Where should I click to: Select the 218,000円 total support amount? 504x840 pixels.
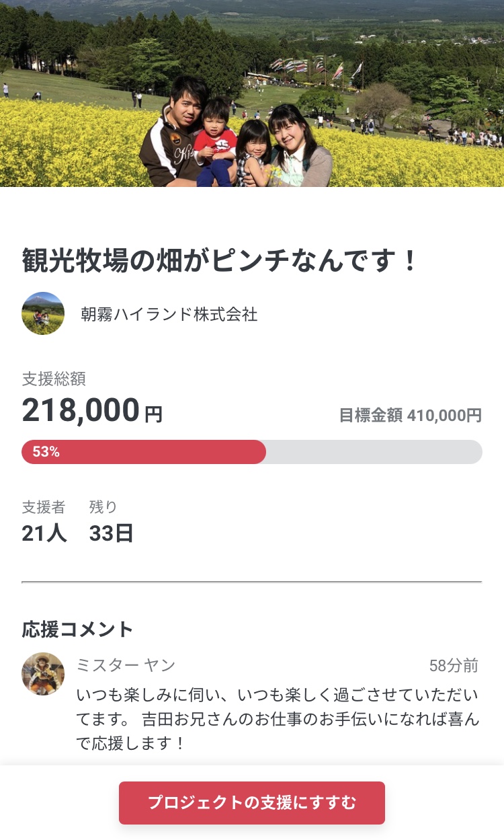click(x=92, y=410)
